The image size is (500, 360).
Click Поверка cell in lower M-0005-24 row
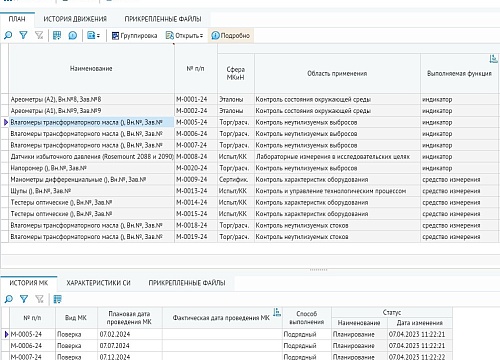(76, 334)
